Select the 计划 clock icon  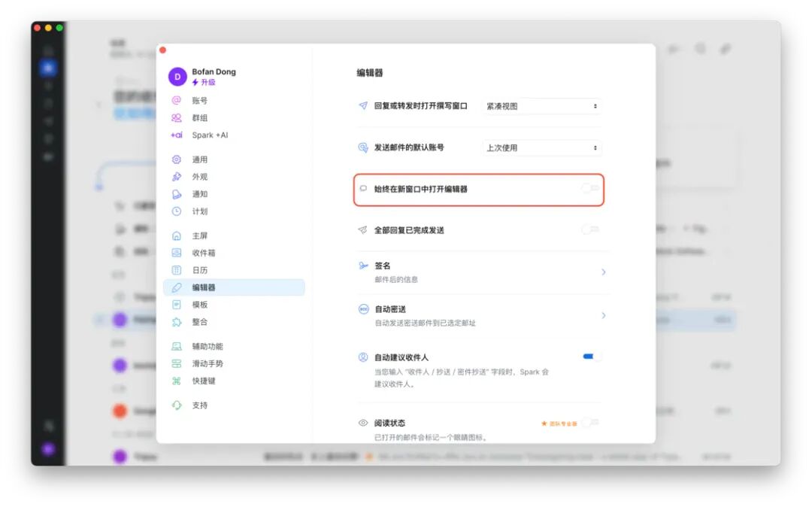[177, 211]
